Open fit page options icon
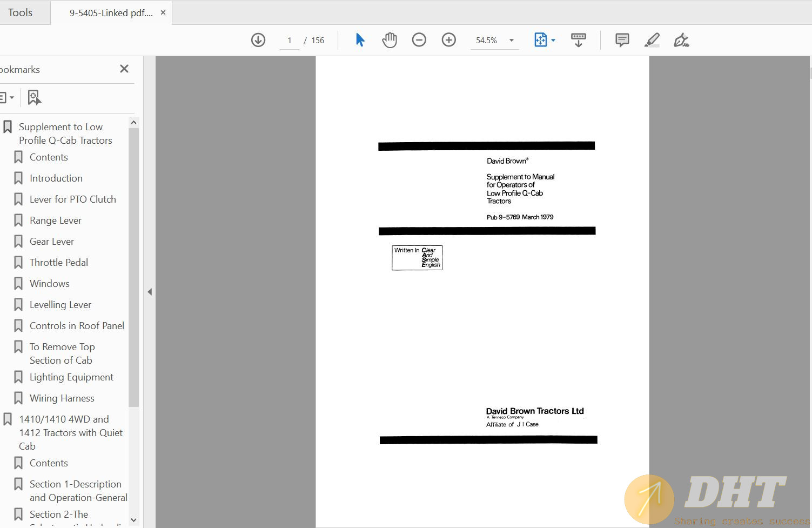The image size is (812, 528). [x=541, y=40]
